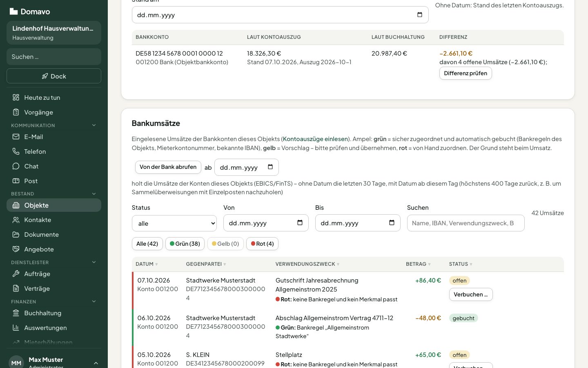Open Vorgänge clipboard icon

(16, 112)
